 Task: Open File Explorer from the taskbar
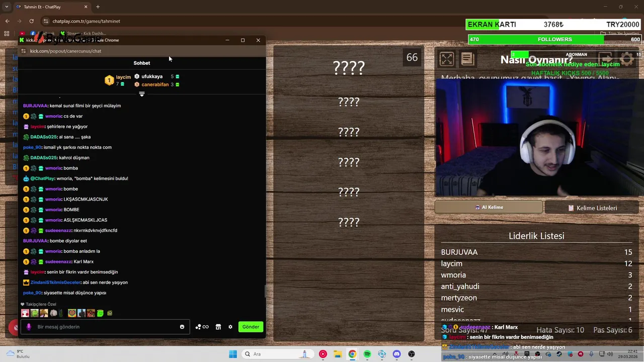click(338, 354)
